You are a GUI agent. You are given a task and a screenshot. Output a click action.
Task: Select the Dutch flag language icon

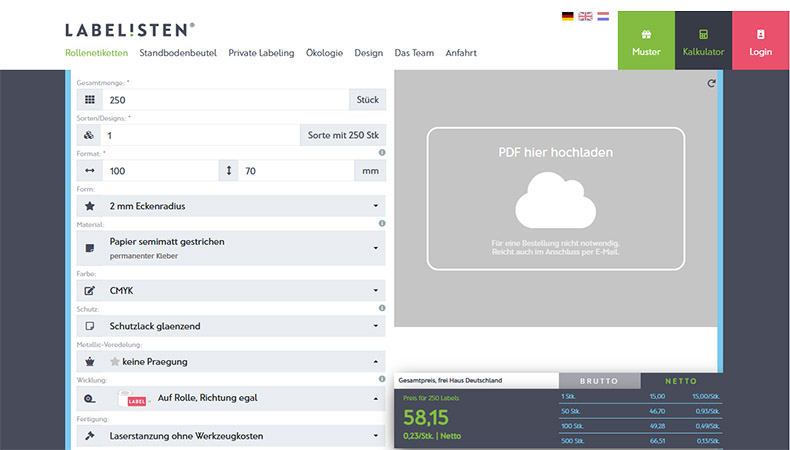[x=603, y=16]
